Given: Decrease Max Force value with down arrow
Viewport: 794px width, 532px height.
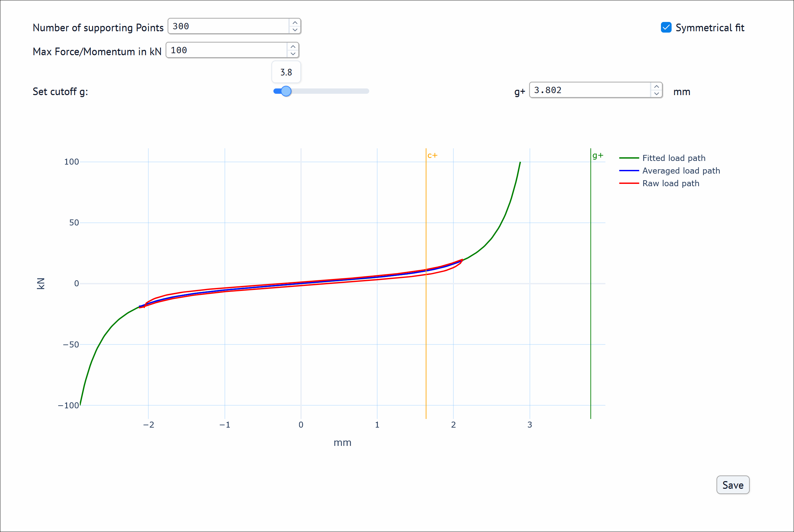Looking at the screenshot, I should point(293,54).
